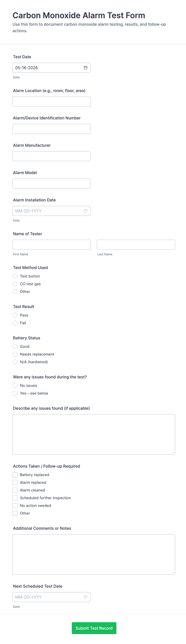Viewport: 186px width, 644px height.
Task: Mark the Test Result as Fail
Action: point(15,323)
